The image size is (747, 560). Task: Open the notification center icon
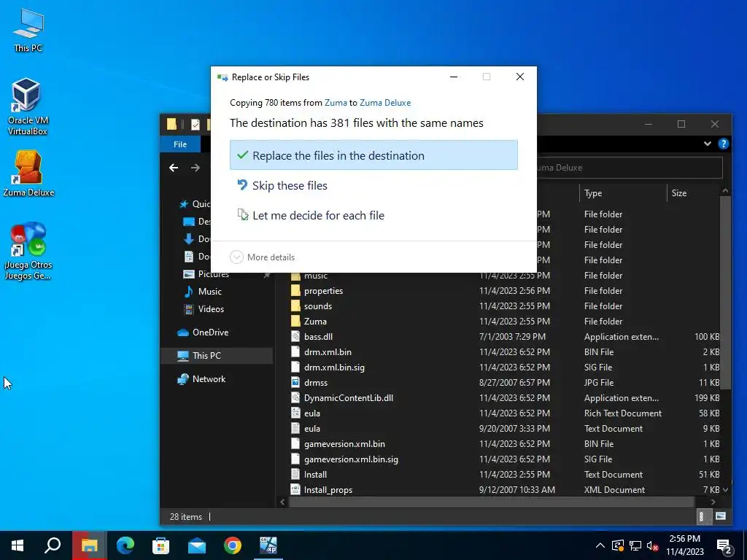[x=724, y=547]
